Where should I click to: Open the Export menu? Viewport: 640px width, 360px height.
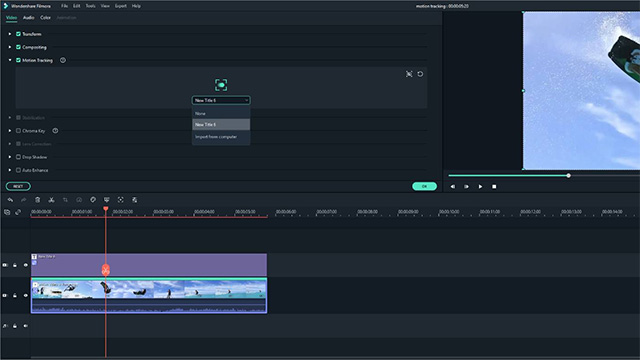[x=120, y=6]
